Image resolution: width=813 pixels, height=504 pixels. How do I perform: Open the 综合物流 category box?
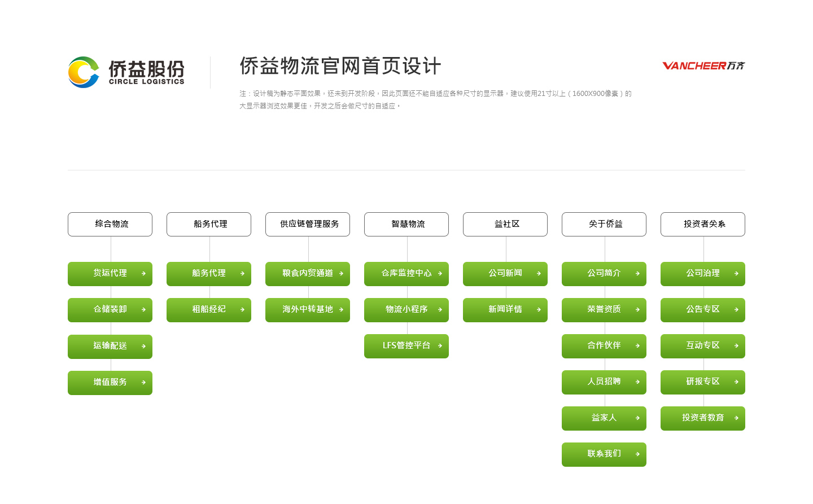(110, 224)
